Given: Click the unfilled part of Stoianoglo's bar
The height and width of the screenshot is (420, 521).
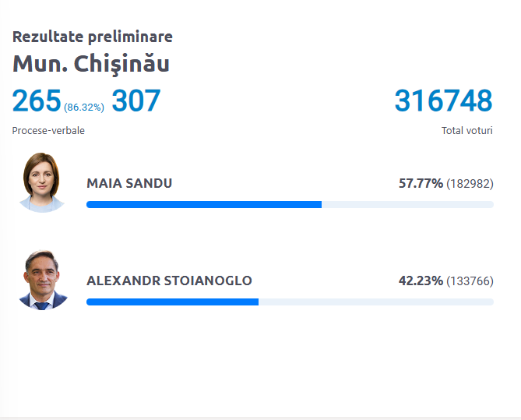Looking at the screenshot, I should [x=376, y=302].
